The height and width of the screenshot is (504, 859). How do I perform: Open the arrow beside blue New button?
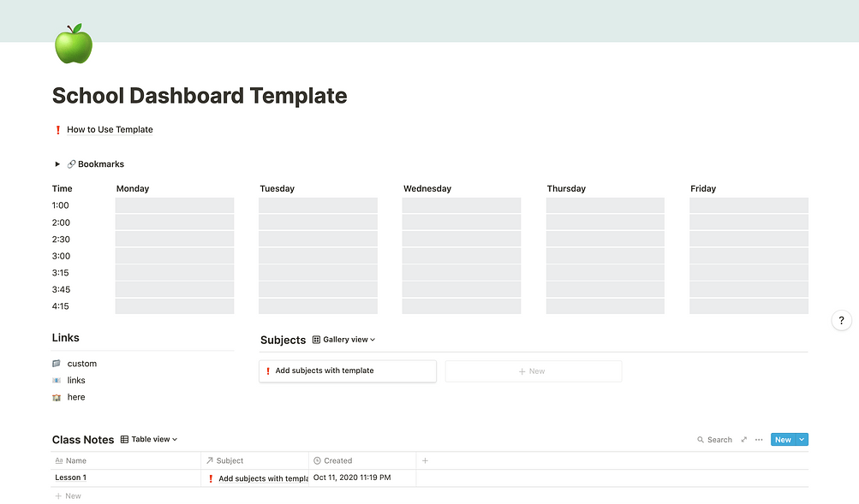click(802, 440)
